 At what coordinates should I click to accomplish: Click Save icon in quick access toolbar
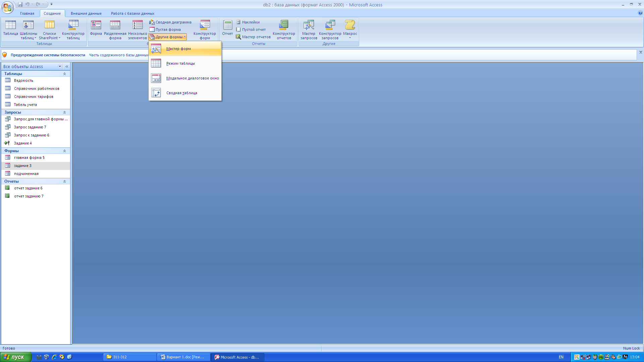[x=20, y=4]
